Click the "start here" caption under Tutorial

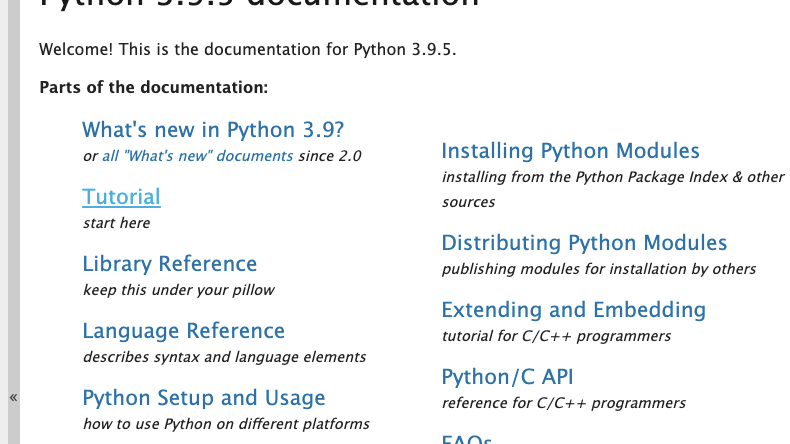pyautogui.click(x=116, y=223)
